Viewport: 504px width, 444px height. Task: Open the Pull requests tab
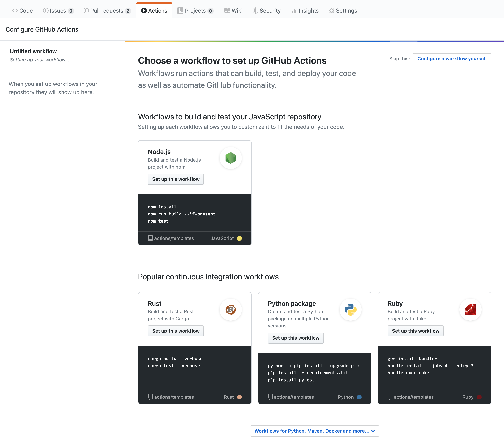[x=107, y=11]
